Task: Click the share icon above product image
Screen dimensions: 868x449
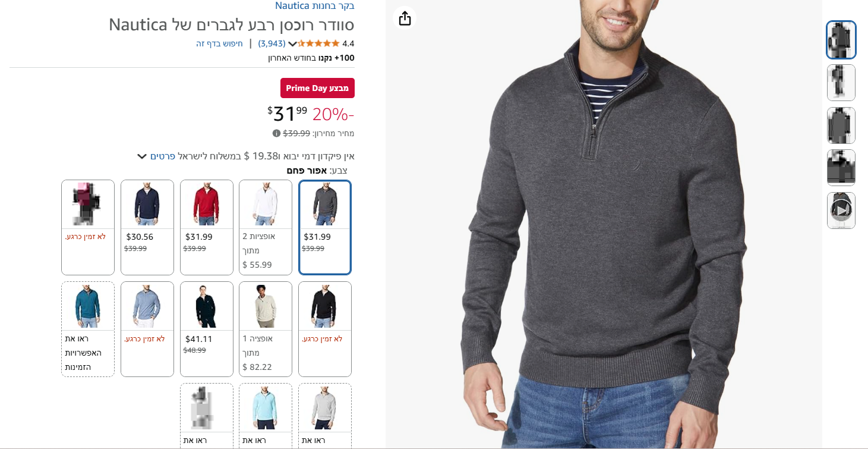Action: tap(405, 18)
